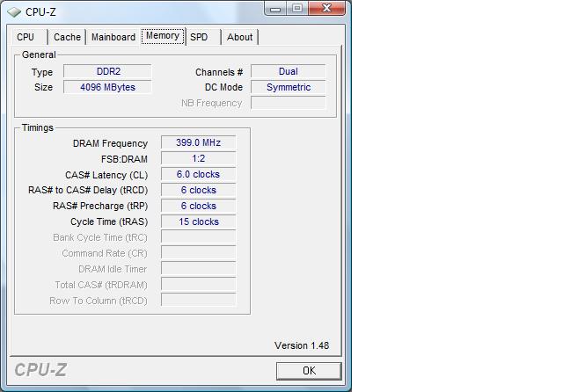563x392 pixels.
Task: Click the 15 clocks tRAS value
Action: point(199,221)
